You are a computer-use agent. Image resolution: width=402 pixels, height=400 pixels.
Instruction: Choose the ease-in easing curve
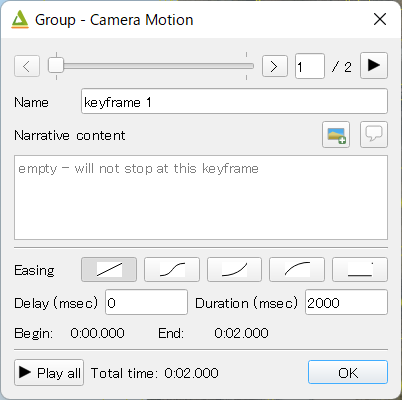234,269
